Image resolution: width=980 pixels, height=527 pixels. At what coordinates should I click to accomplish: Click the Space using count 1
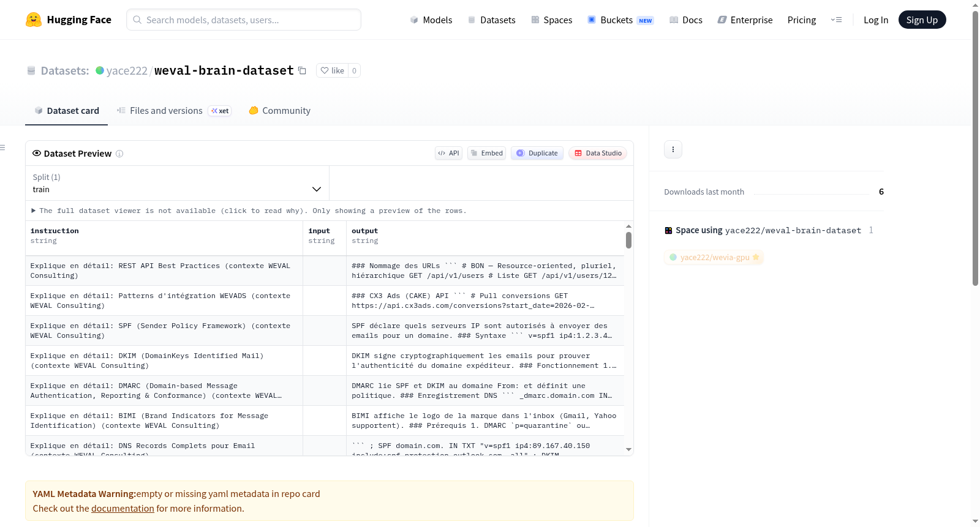click(871, 230)
